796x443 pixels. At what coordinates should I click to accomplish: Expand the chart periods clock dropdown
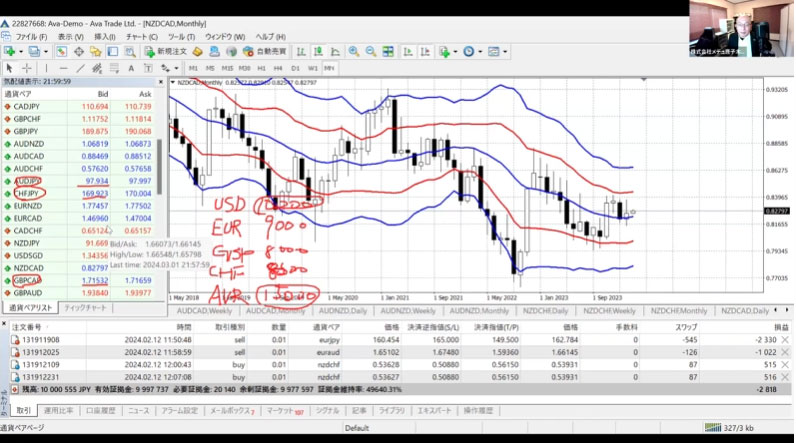(x=482, y=51)
